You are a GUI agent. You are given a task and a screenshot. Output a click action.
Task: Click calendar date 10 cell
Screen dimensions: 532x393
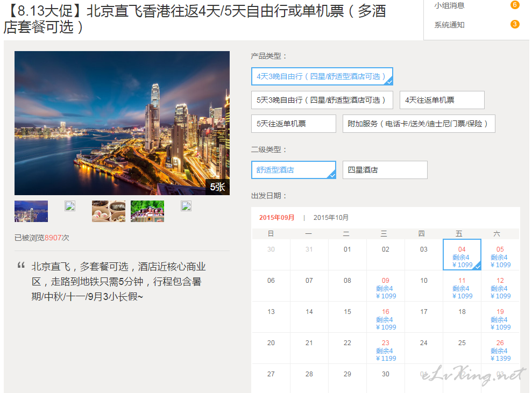(424, 286)
